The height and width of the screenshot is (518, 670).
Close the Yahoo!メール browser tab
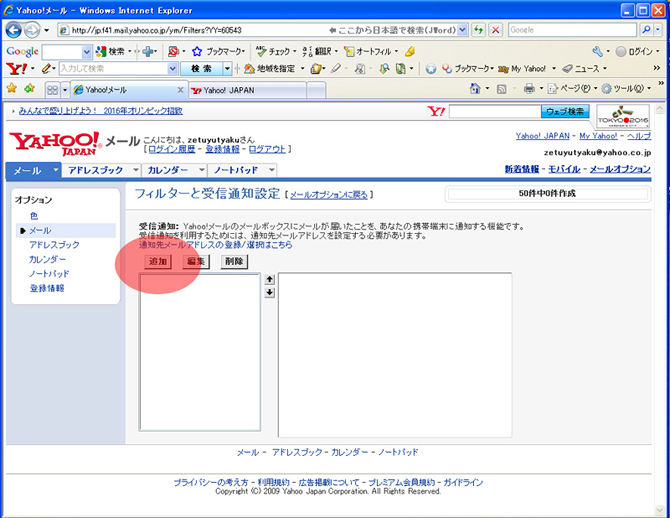click(x=180, y=90)
